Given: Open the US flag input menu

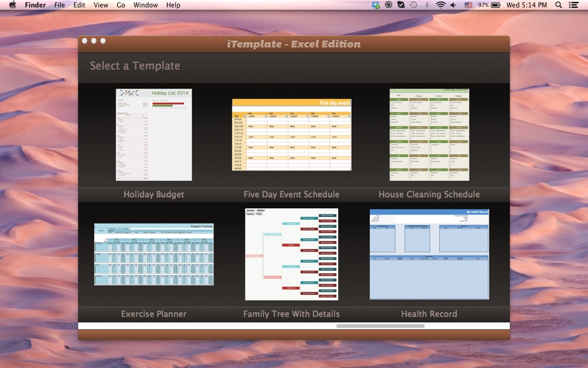Looking at the screenshot, I should coord(469,5).
